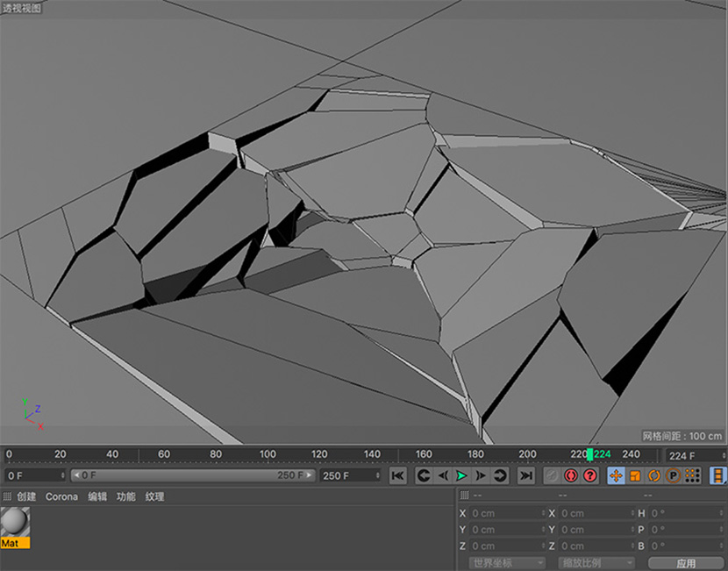Click the preview range slider bar
The height and width of the screenshot is (571, 728).
click(193, 475)
